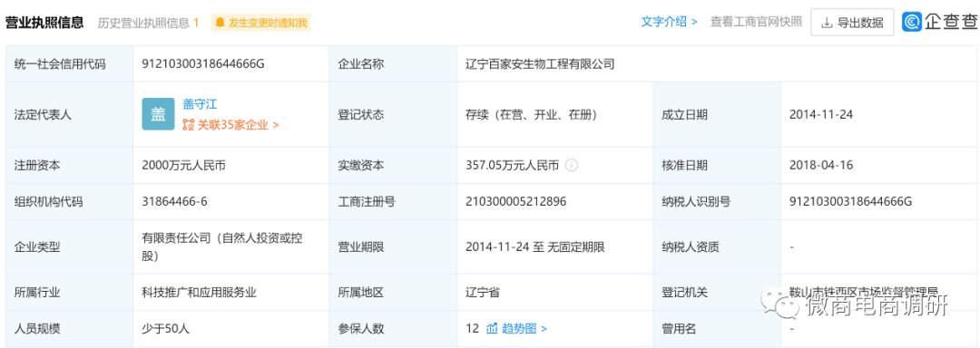Select founding date 2014-11-24
This screenshot has width=980, height=348.
(x=821, y=115)
